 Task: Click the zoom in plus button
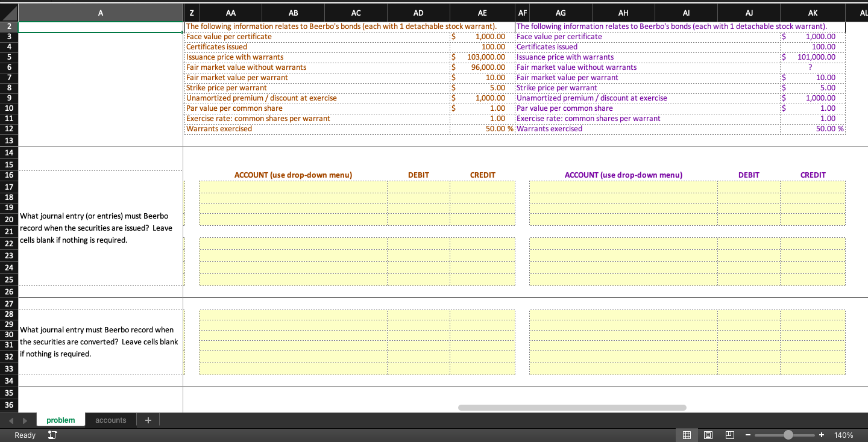pos(821,435)
